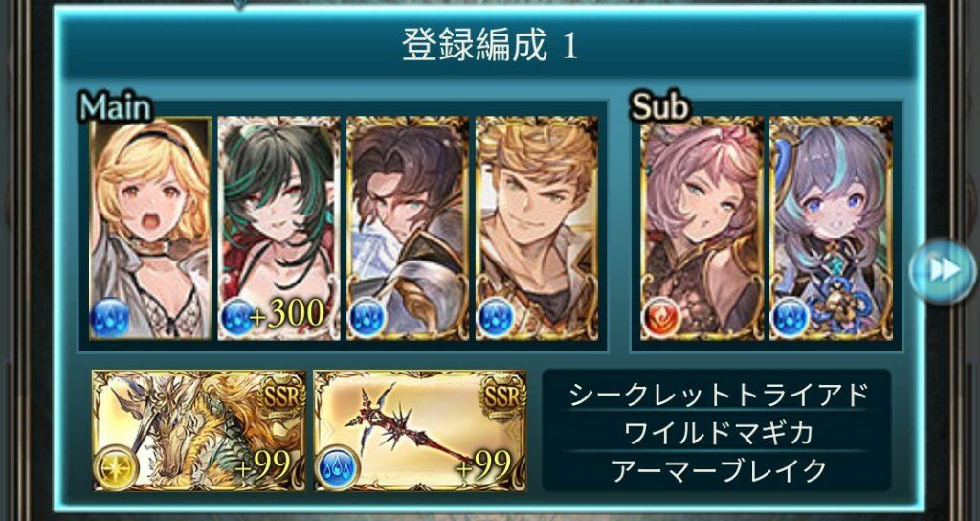This screenshot has height=521, width=980.
Task: Select the ワイルドマギカ skill entry
Action: click(x=718, y=434)
